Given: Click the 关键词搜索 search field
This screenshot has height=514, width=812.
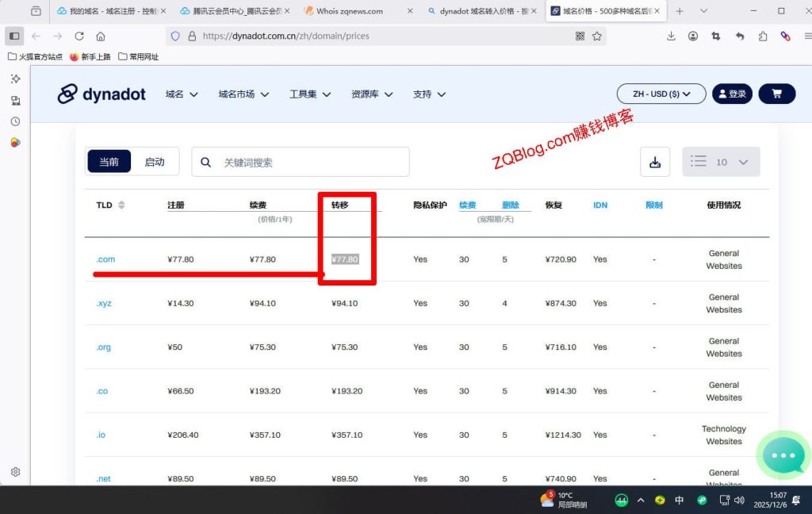Looking at the screenshot, I should point(309,162).
